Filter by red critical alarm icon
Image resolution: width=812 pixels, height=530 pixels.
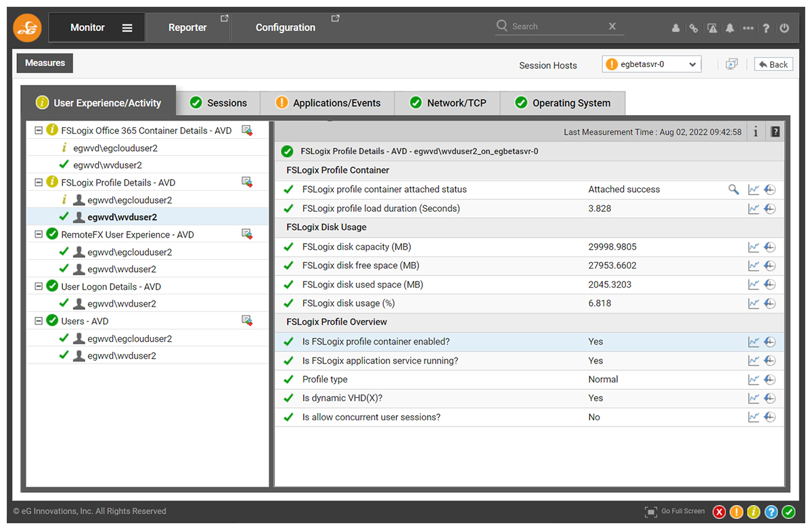pos(719,512)
